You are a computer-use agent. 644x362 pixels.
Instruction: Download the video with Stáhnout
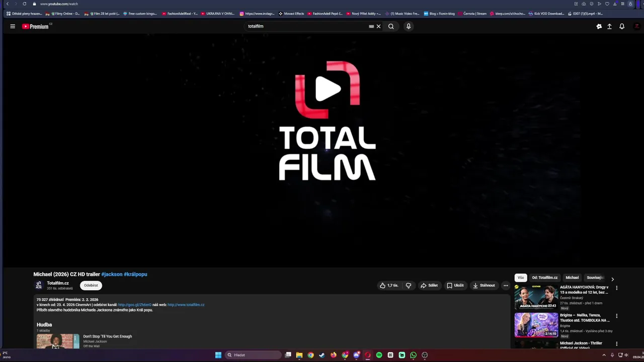(484, 285)
